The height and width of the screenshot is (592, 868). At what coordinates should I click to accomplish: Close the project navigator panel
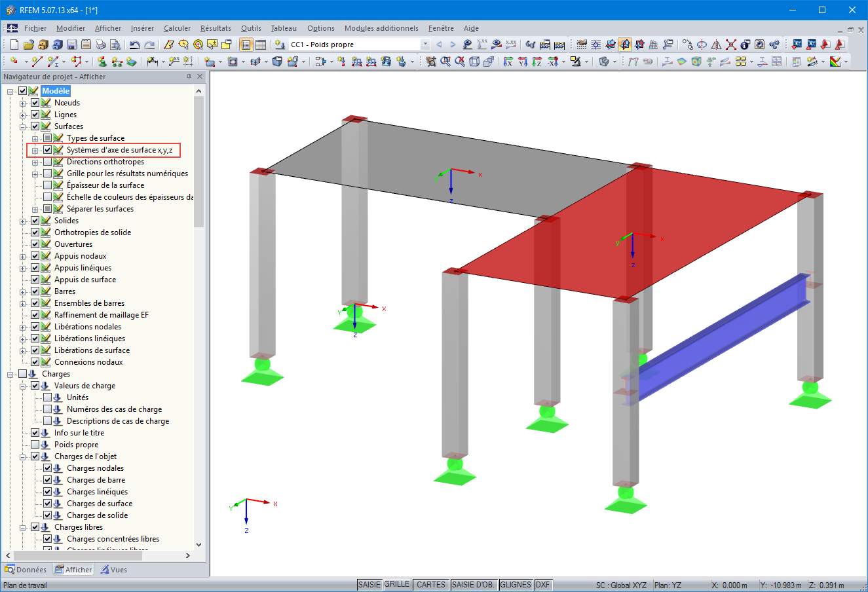tap(200, 77)
